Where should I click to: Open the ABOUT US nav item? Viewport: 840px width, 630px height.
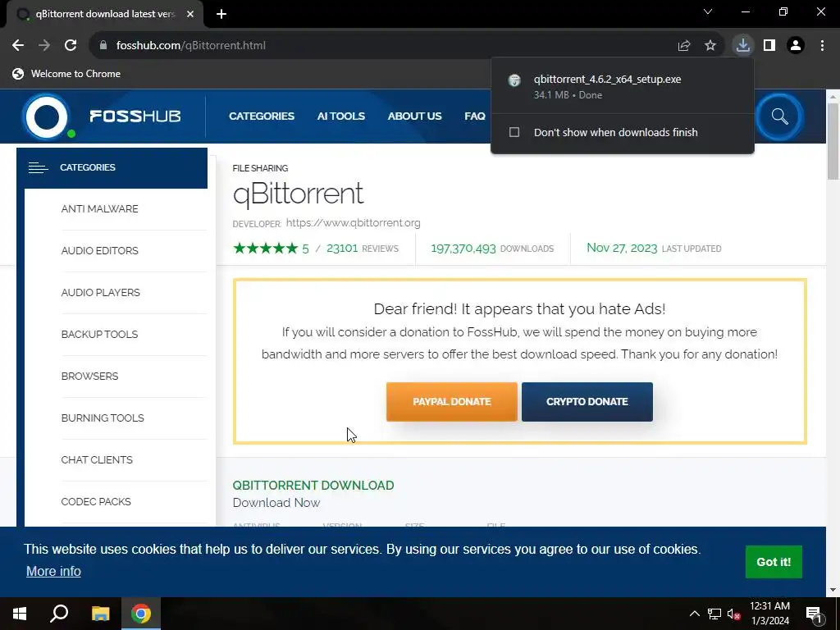click(x=414, y=116)
